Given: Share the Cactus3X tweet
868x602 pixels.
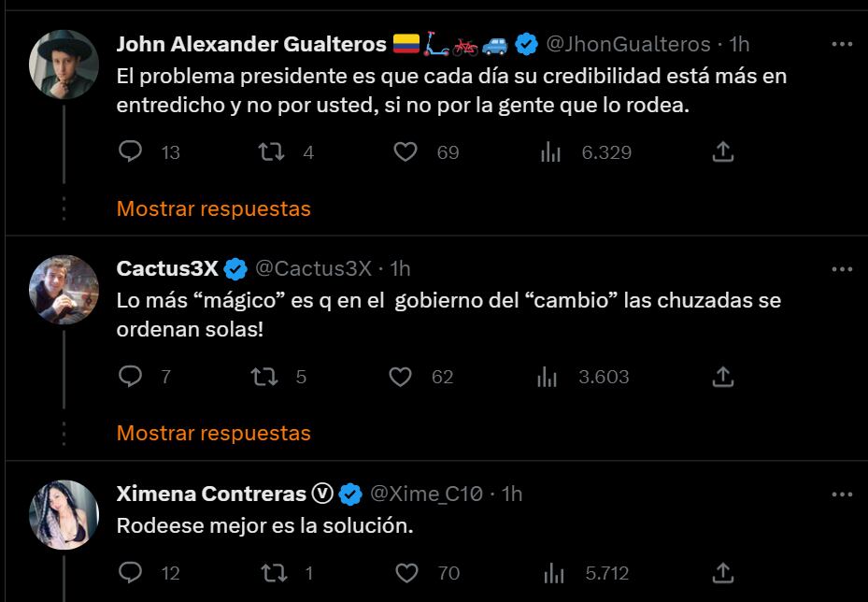Looking at the screenshot, I should coord(722,377).
